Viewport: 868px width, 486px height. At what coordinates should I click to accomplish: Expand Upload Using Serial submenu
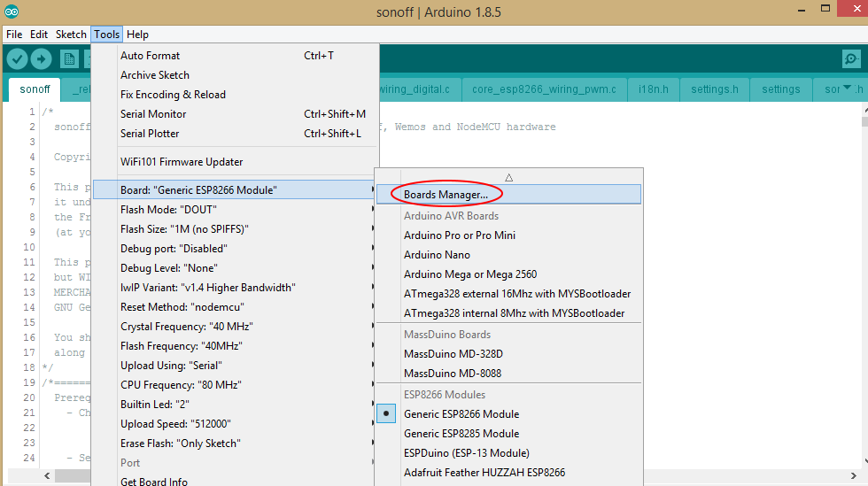point(236,366)
